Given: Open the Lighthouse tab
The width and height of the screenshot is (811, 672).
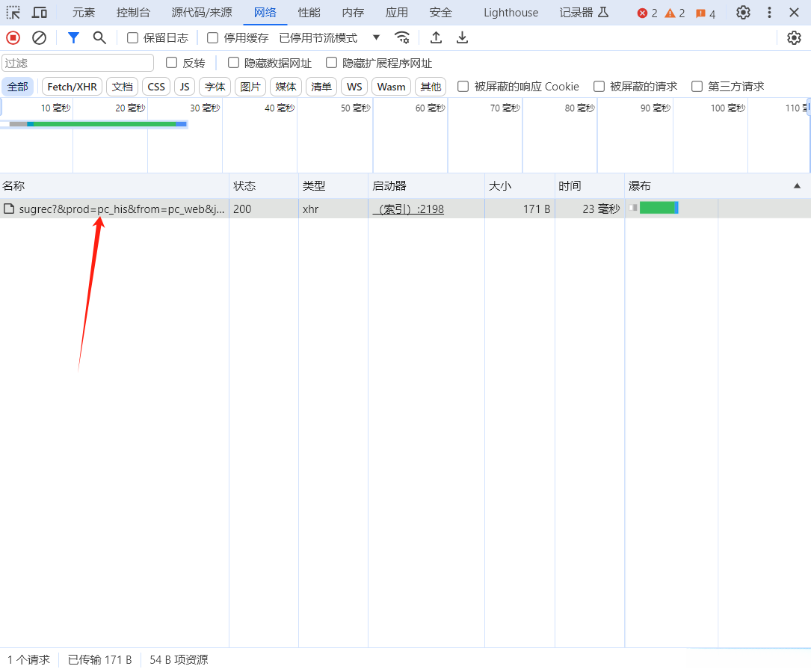Looking at the screenshot, I should pyautogui.click(x=511, y=13).
